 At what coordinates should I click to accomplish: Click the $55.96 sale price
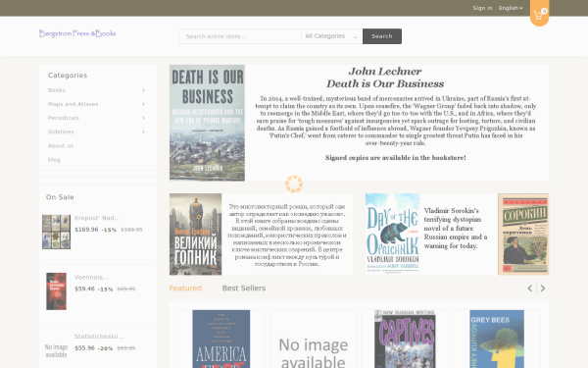[x=84, y=348]
